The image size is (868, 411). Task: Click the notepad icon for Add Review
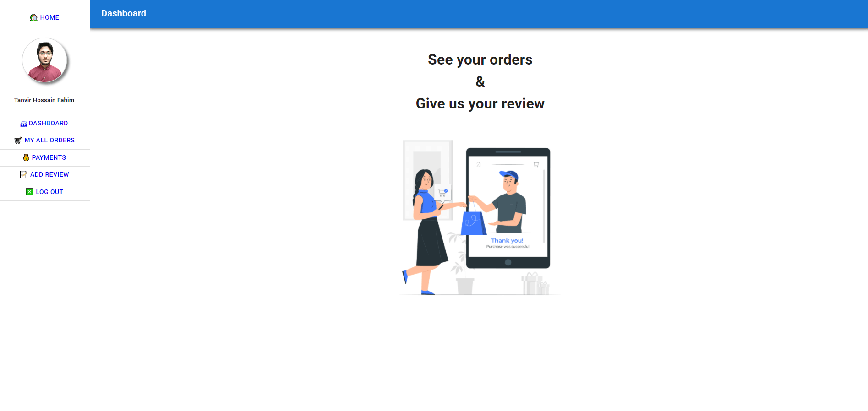(x=24, y=174)
